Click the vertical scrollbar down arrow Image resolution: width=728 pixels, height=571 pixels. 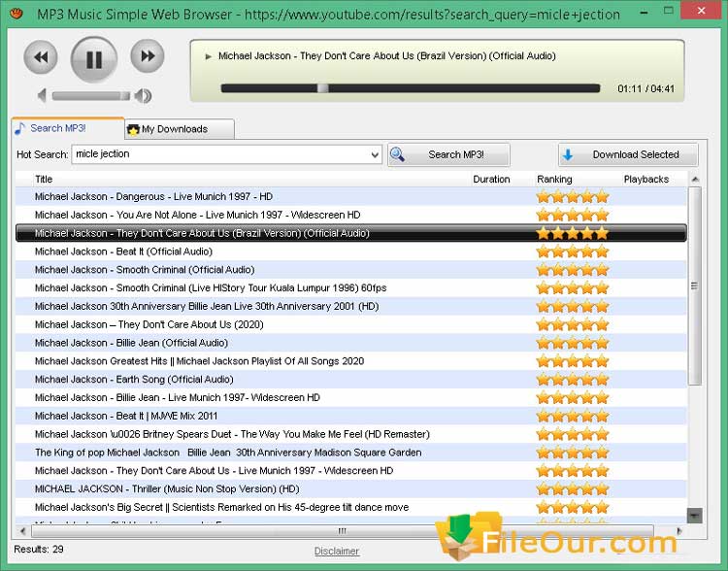click(x=695, y=516)
